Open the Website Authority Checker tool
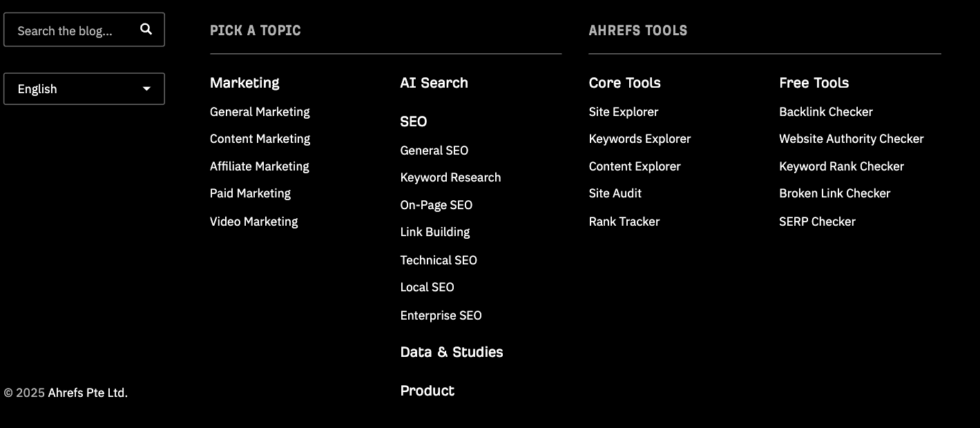The height and width of the screenshot is (428, 980). (x=852, y=139)
